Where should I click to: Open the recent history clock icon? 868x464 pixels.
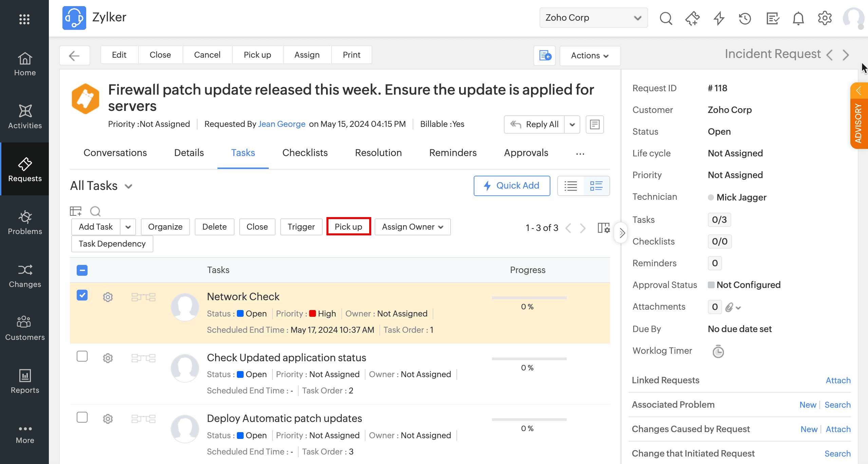[x=745, y=18]
